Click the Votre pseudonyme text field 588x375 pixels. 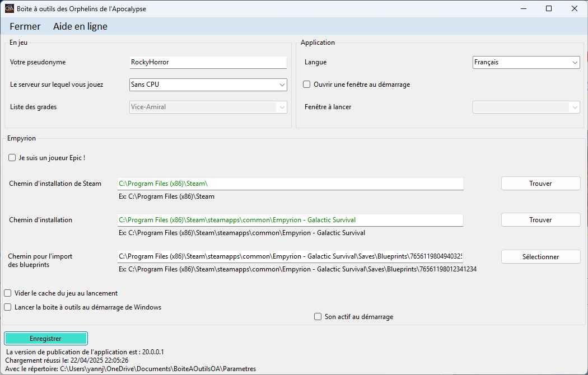208,62
